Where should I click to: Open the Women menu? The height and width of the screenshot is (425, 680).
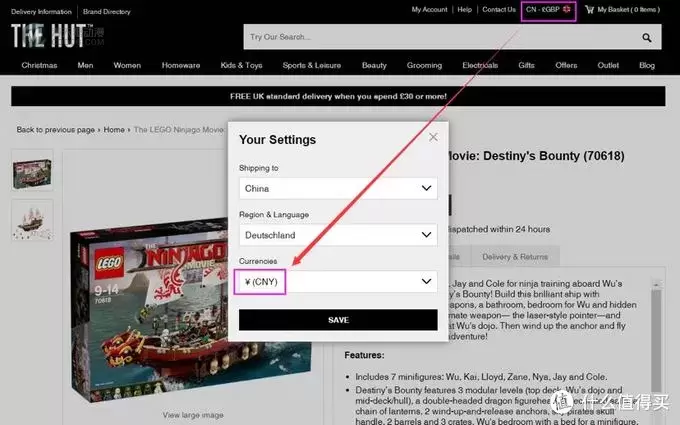[x=127, y=65]
